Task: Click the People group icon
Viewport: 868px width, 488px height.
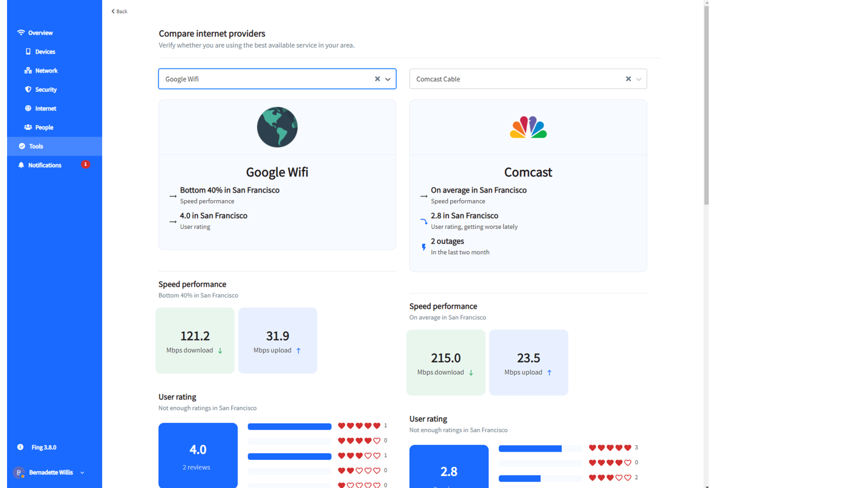Action: pos(28,127)
